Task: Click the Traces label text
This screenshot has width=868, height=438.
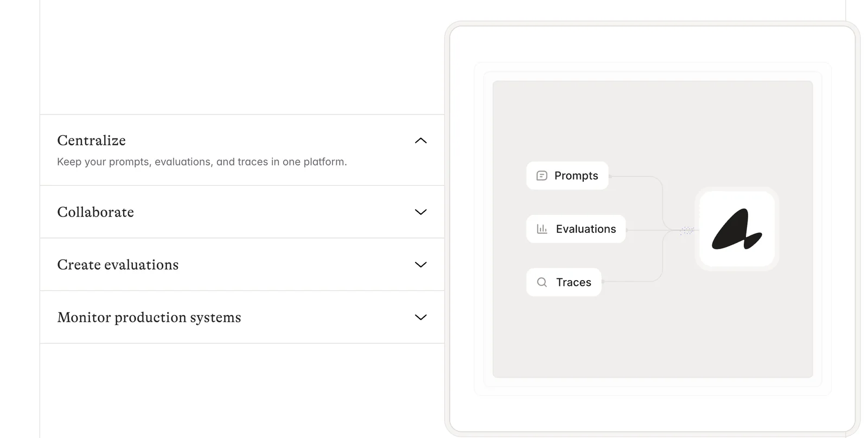Action: click(573, 282)
